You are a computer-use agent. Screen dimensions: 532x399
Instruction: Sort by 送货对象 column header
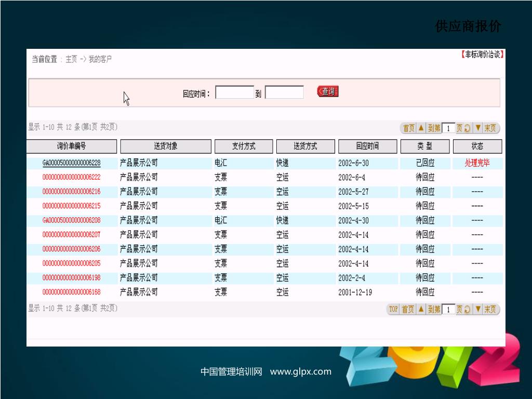166,146
